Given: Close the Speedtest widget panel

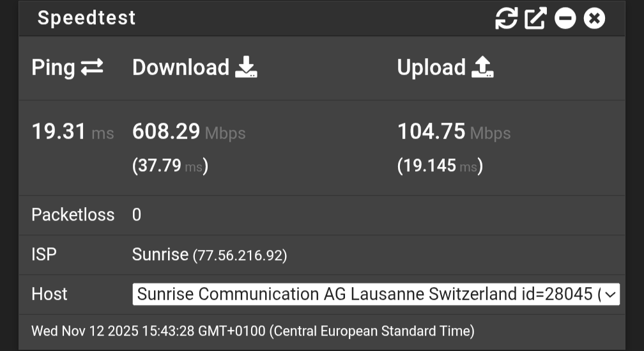Looking at the screenshot, I should (x=594, y=19).
